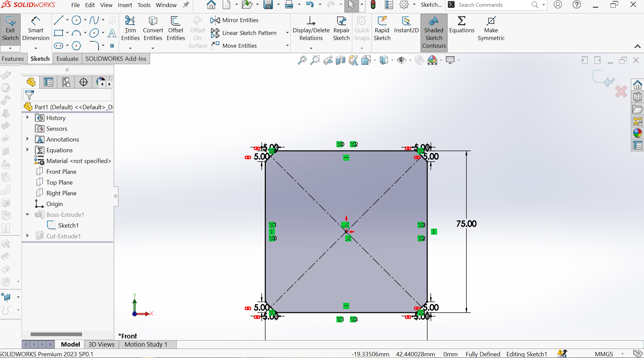The height and width of the screenshot is (358, 644).
Task: Open the Equations dialog
Action: point(462,25)
